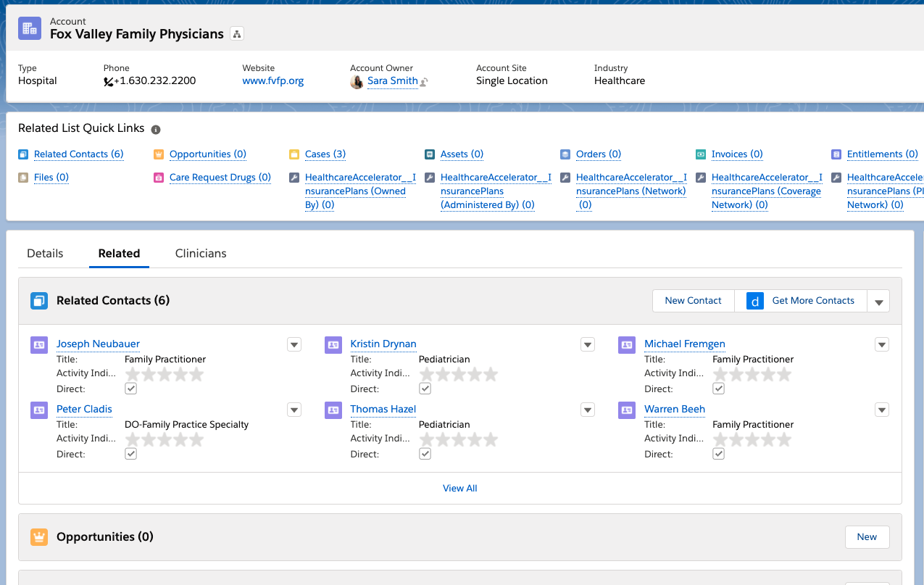This screenshot has width=924, height=585.
Task: Click the New Contact button
Action: [x=694, y=301]
